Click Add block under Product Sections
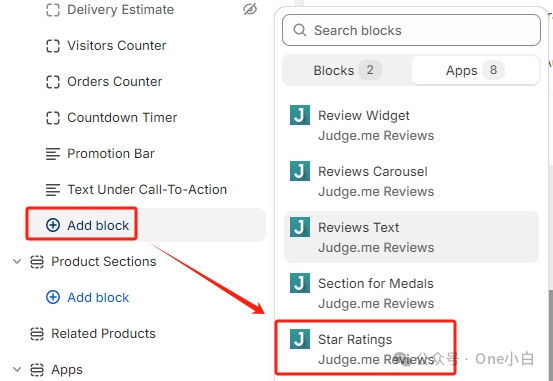This screenshot has width=553, height=381. [x=87, y=297]
